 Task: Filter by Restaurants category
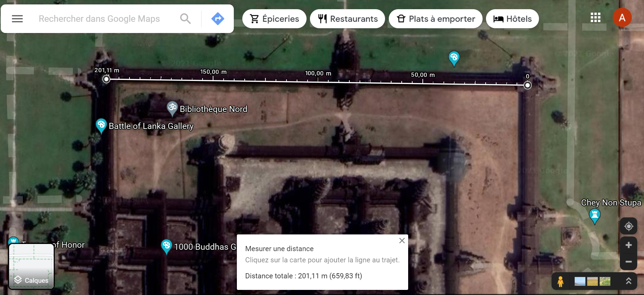(x=347, y=19)
